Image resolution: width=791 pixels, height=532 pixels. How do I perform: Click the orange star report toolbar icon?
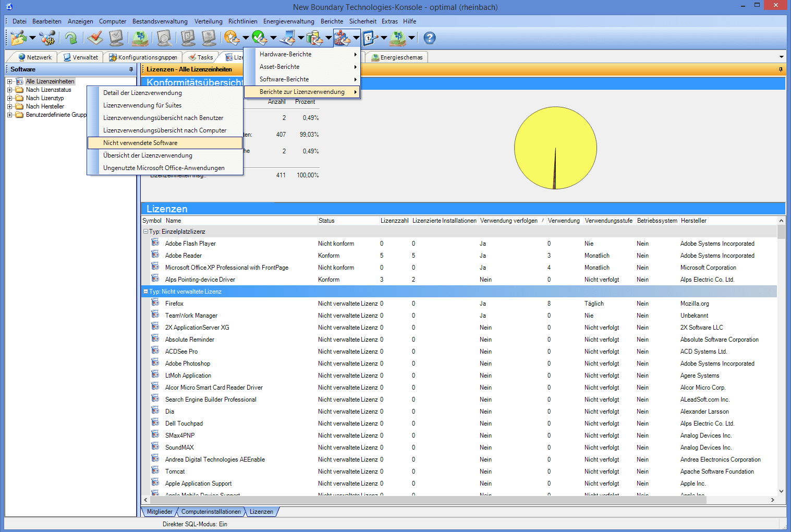pyautogui.click(x=231, y=38)
